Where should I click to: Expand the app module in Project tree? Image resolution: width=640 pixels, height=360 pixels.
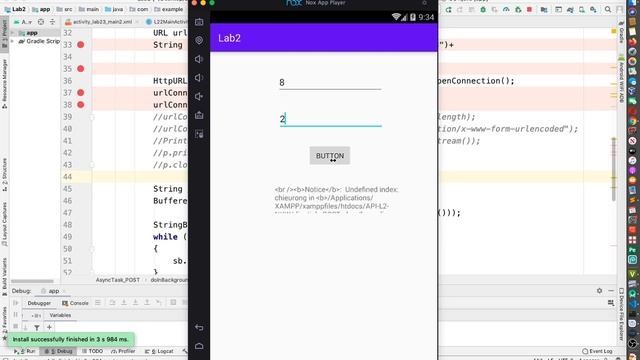[12, 33]
